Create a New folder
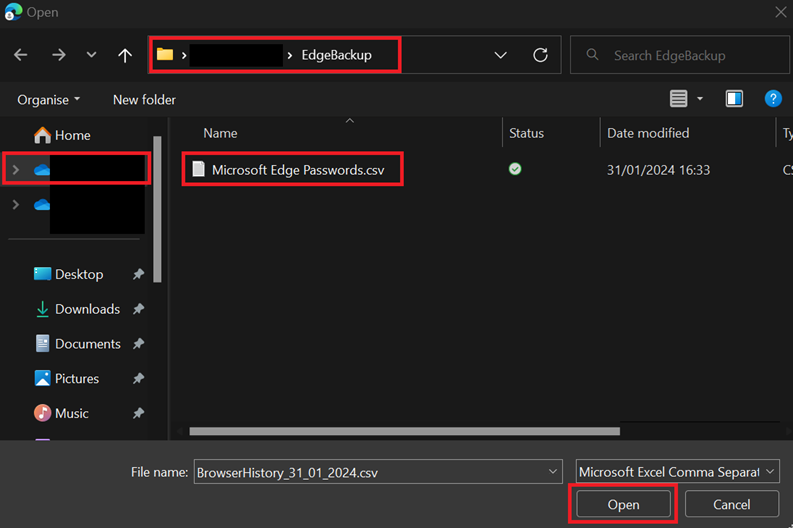 pos(144,100)
